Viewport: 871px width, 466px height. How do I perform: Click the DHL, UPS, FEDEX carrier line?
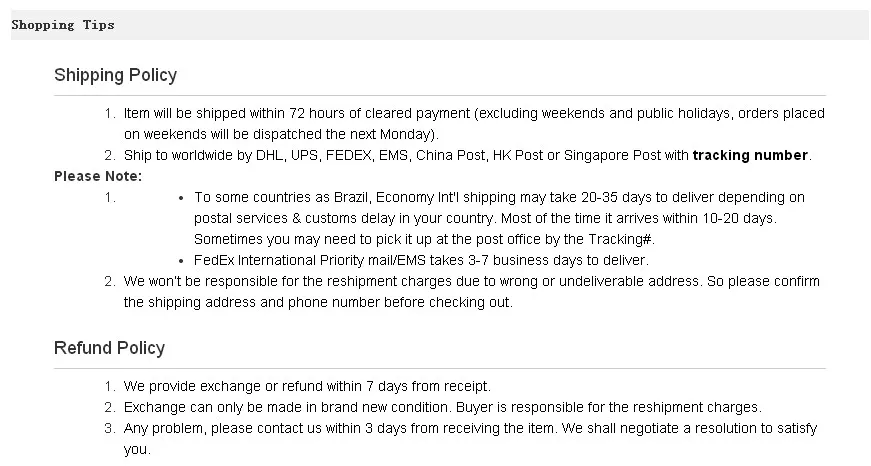tap(468, 156)
